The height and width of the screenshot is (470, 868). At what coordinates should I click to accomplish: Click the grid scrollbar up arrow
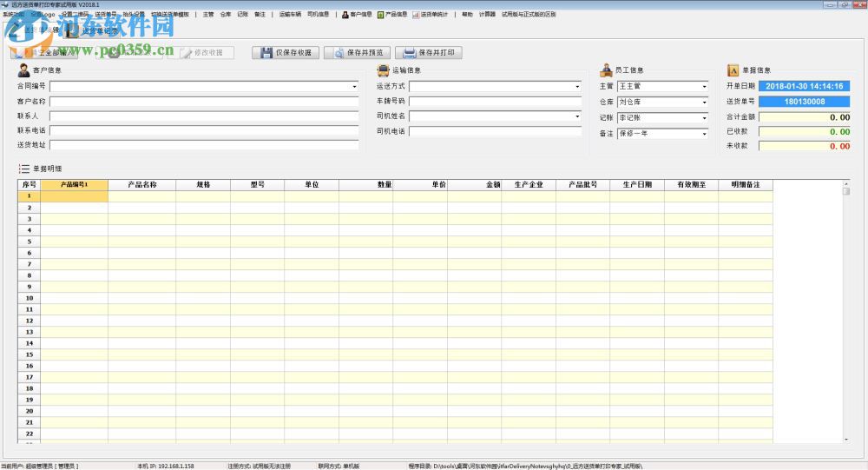tap(845, 183)
